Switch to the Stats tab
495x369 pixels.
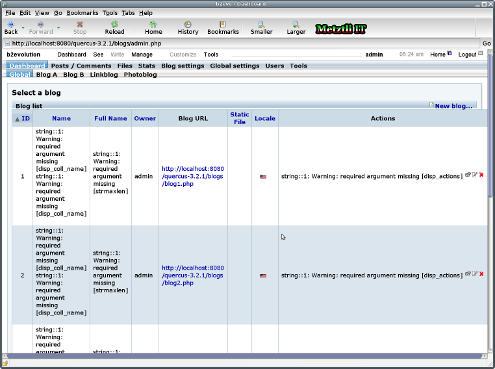[x=147, y=66]
